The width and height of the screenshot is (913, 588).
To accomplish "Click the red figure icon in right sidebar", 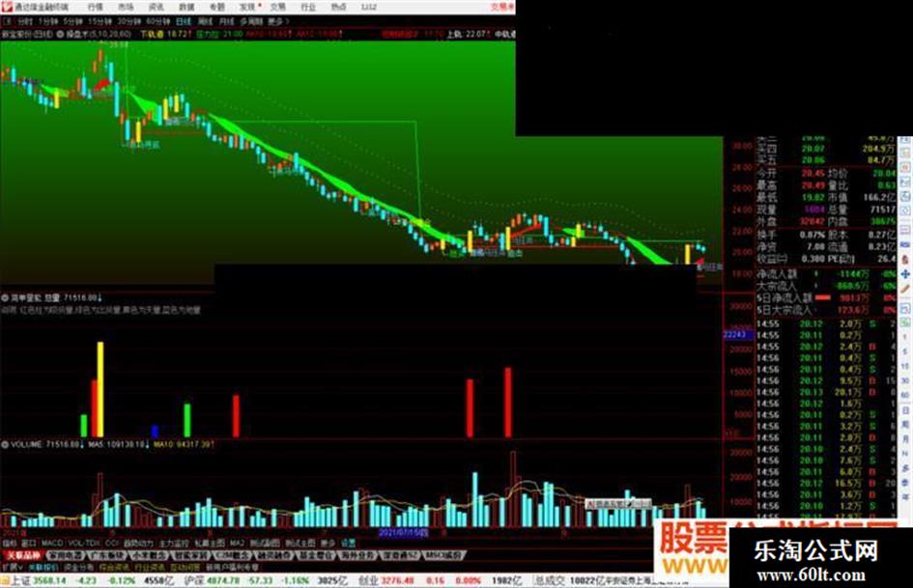I will point(905,260).
